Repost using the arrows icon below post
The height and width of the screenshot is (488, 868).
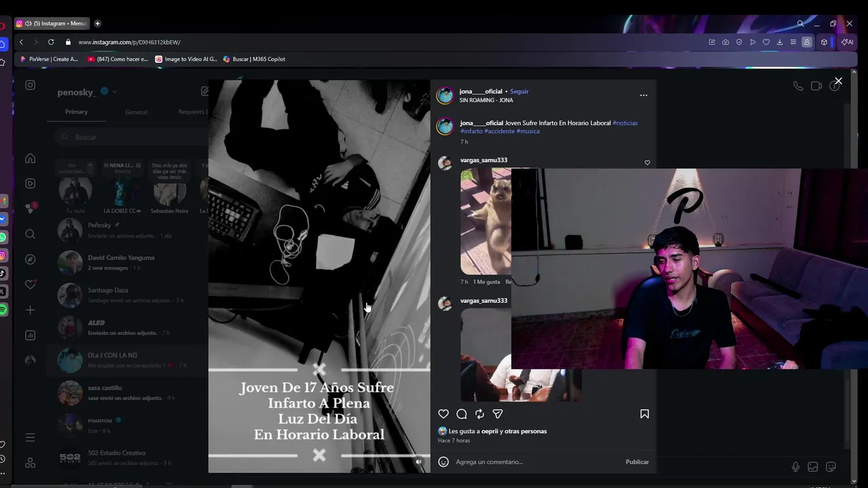479,414
